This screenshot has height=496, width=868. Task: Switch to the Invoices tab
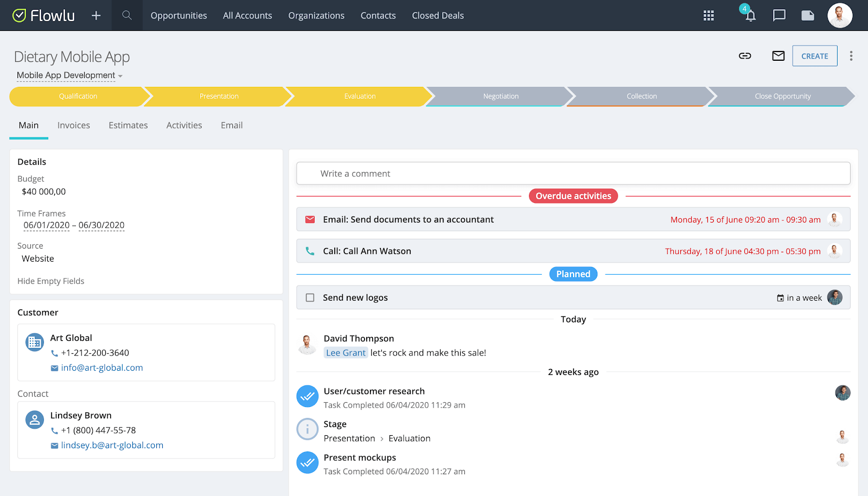74,125
